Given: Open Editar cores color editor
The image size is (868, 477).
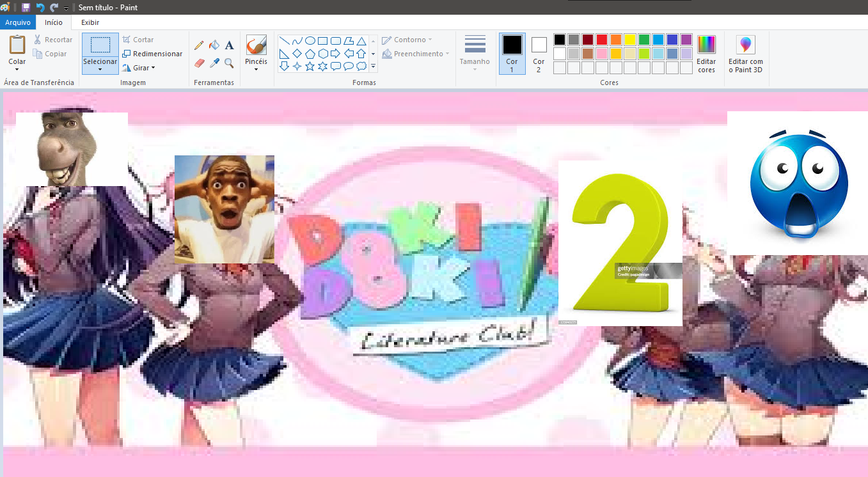Looking at the screenshot, I should point(706,54).
